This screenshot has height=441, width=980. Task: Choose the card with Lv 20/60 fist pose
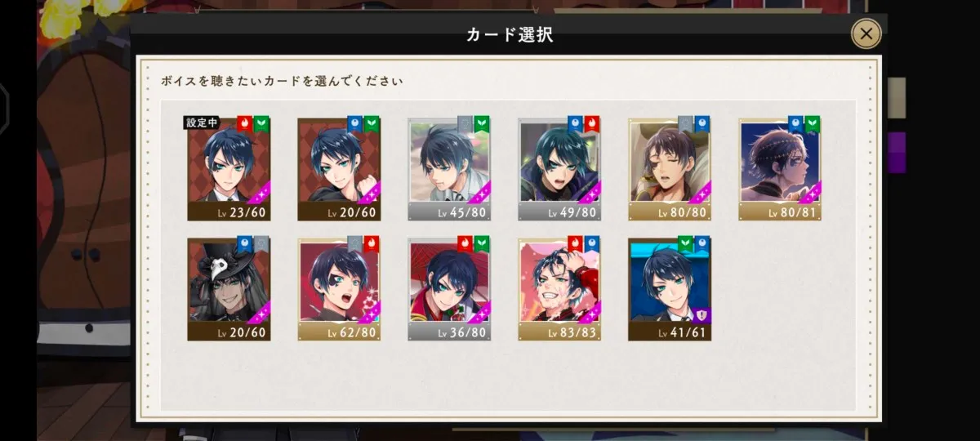coord(339,169)
